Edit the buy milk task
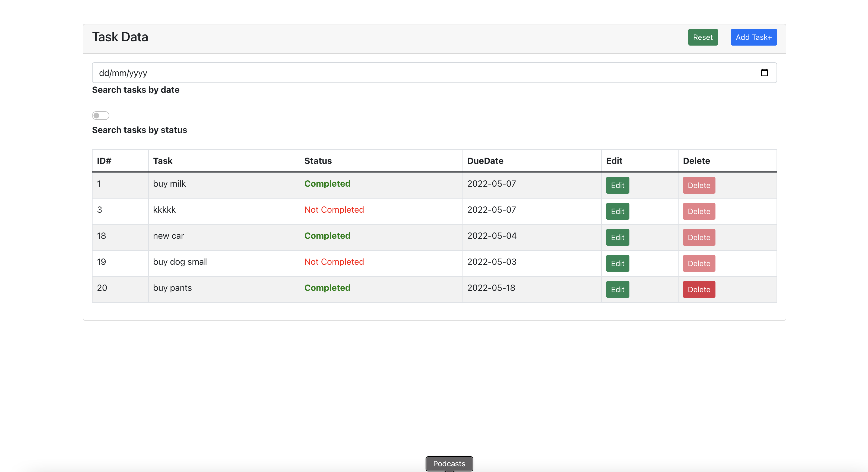 click(x=617, y=185)
